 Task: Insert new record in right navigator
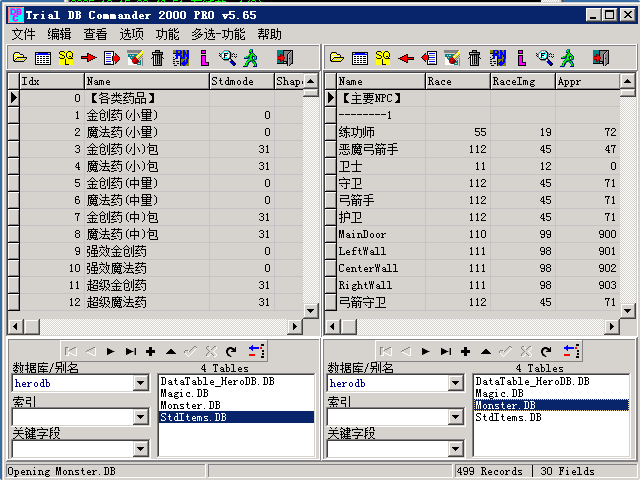tap(466, 351)
